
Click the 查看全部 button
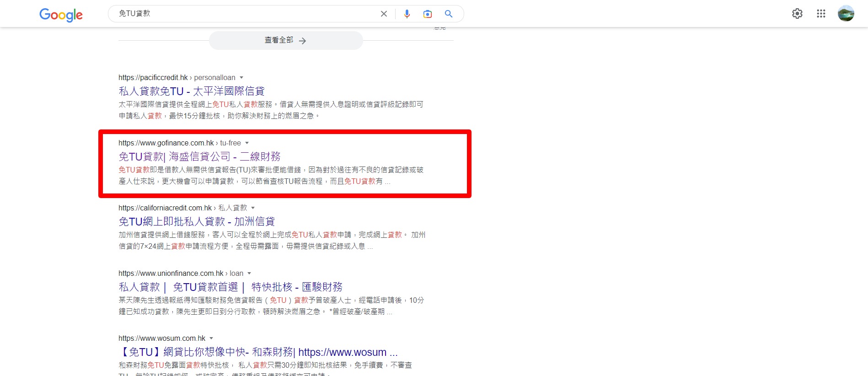(x=286, y=41)
